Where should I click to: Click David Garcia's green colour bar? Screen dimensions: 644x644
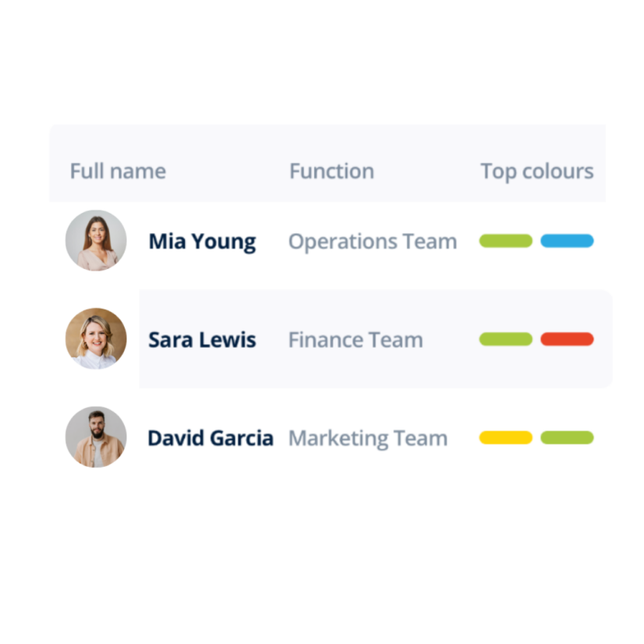click(567, 437)
